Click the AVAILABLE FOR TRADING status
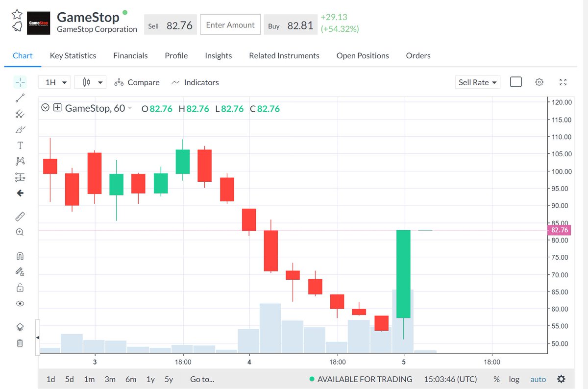 point(361,379)
